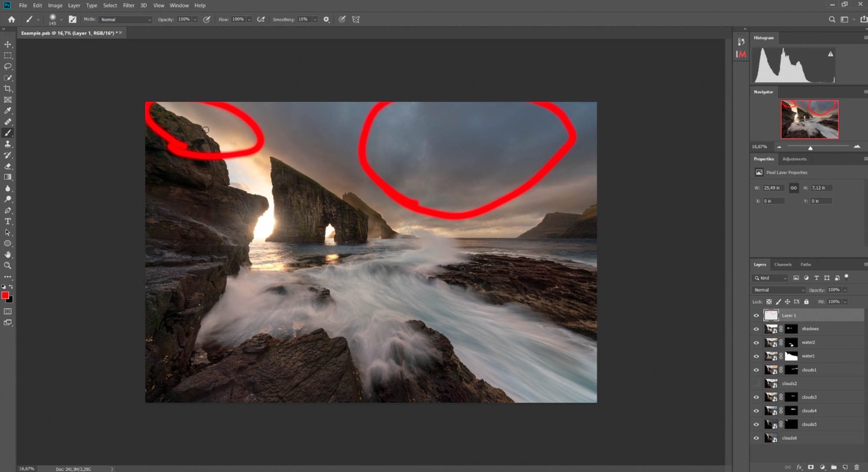Click the histogram warning triangle icon
Viewport: 868px width, 472px height.
pyautogui.click(x=830, y=54)
